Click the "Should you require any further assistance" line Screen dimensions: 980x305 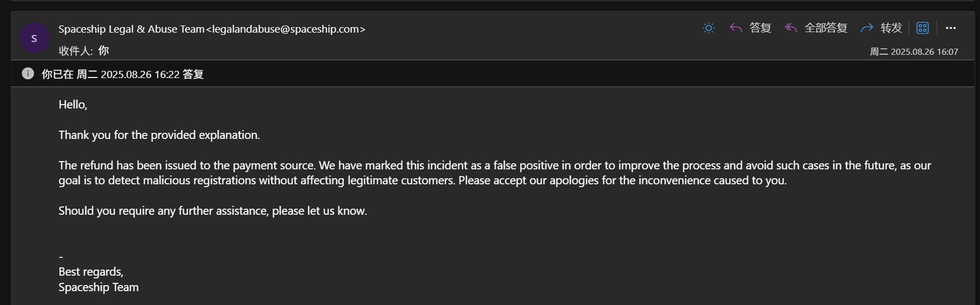[x=213, y=211]
